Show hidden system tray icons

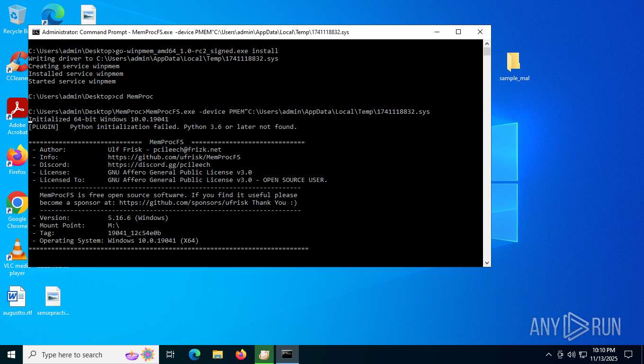549,355
